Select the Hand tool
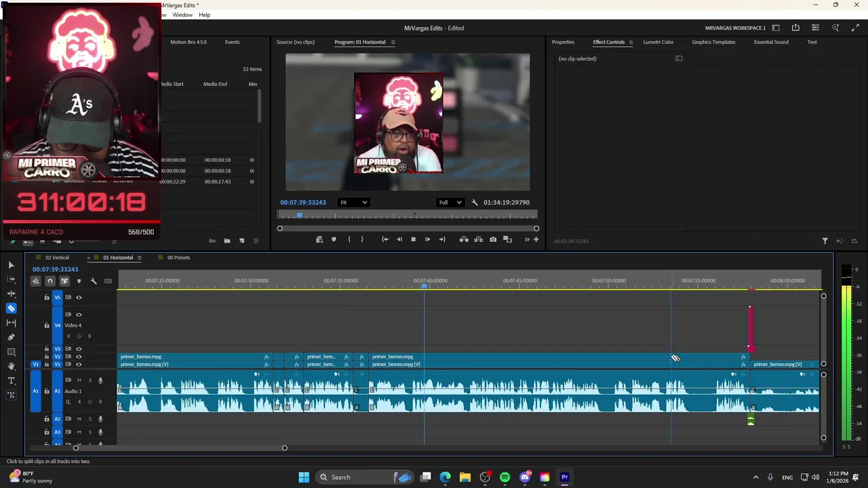 11,366
